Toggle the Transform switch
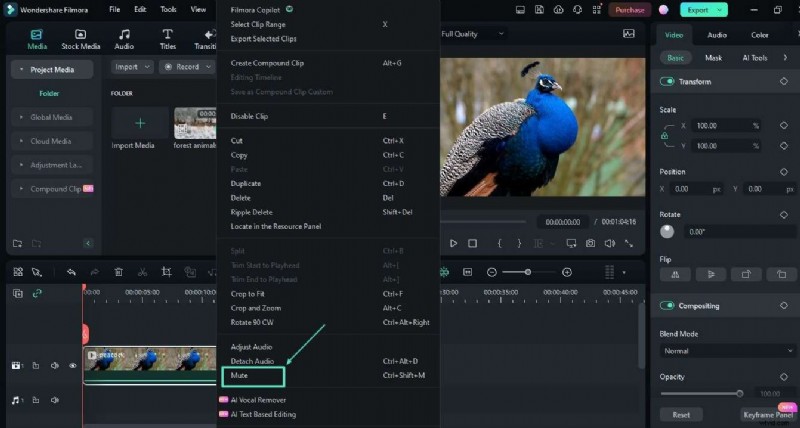The image size is (800, 428). (667, 82)
